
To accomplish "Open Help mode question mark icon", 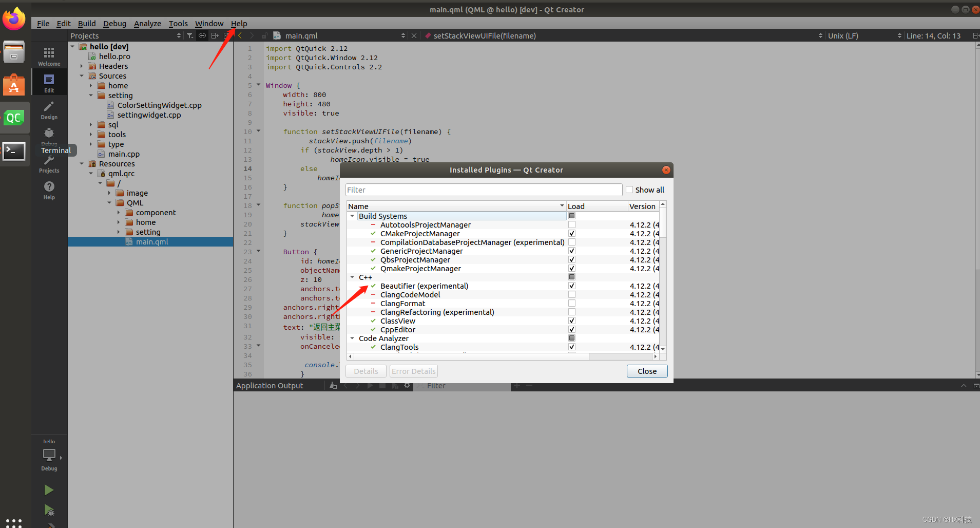I will (x=49, y=190).
